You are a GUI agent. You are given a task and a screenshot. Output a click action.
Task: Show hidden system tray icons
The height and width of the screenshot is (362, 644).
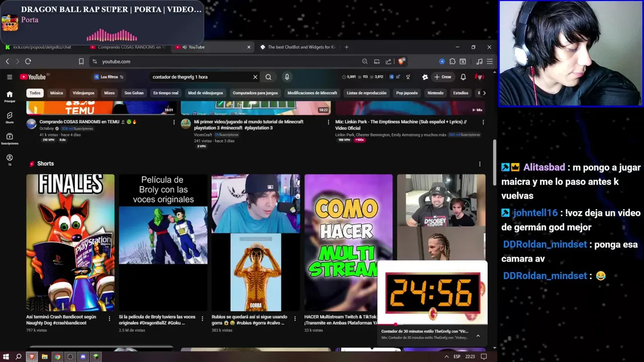[x=446, y=356]
